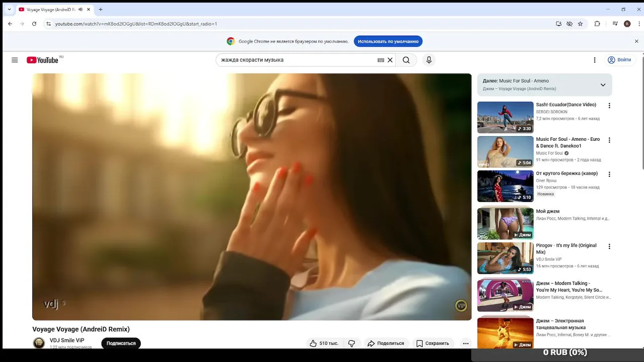Mute tab via speaker icon on tab

pos(80,10)
